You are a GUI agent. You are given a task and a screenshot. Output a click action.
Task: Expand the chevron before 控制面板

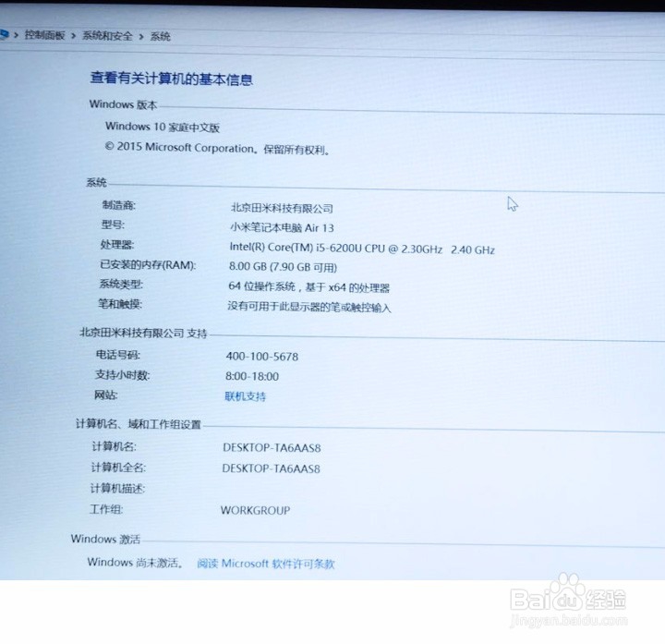coord(16,35)
